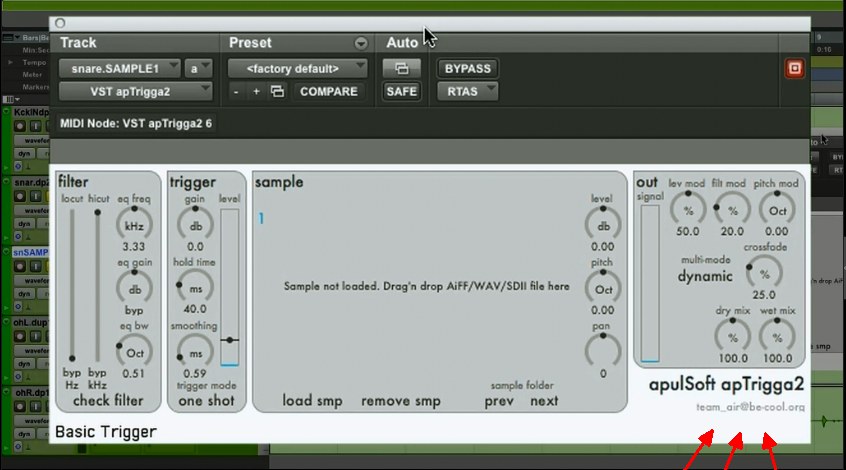Viewport: 846px width, 470px height.
Task: Select the KckINdp track name in Pro Tools
Action: coord(31,112)
